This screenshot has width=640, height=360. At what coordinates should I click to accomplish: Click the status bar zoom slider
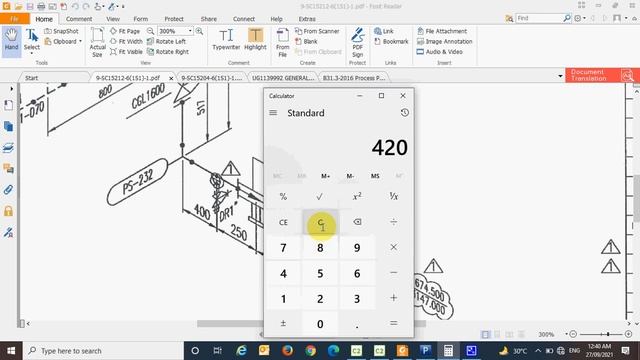tap(600, 334)
